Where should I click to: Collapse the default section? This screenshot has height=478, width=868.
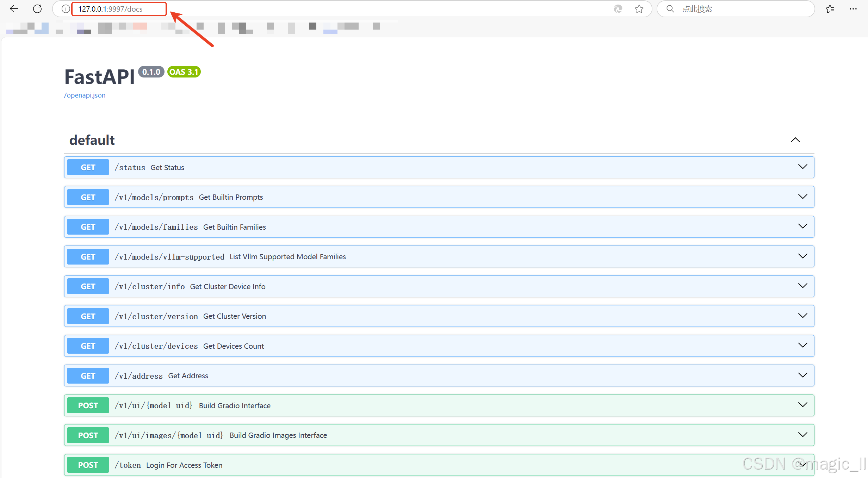coord(795,140)
